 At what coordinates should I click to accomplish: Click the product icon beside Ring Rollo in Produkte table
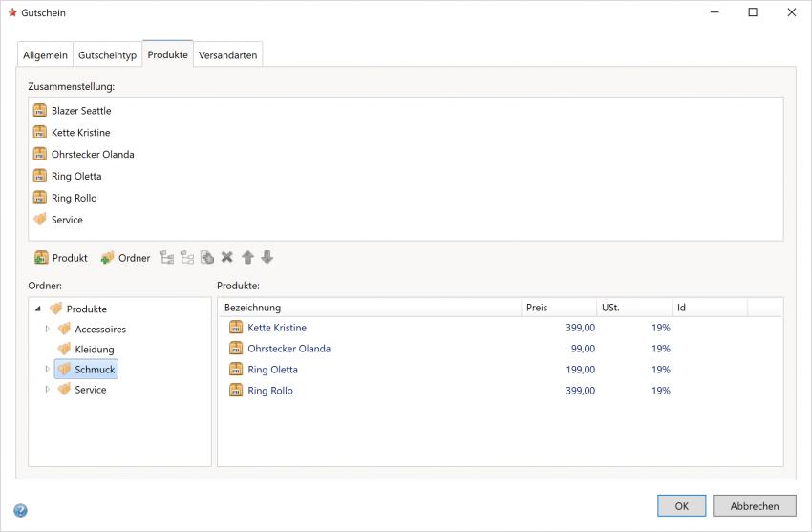236,391
